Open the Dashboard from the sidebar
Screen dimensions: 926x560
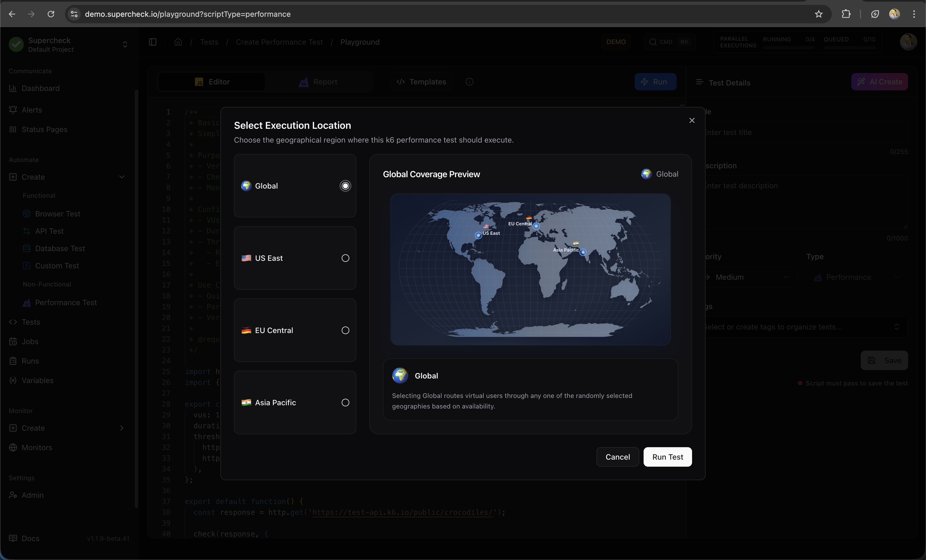coord(40,88)
